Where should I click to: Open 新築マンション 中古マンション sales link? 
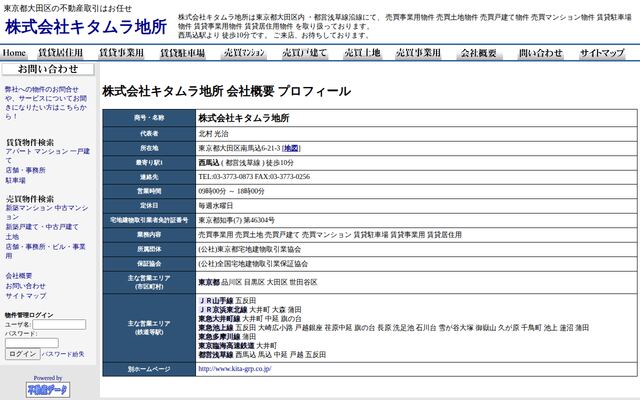[47, 212]
